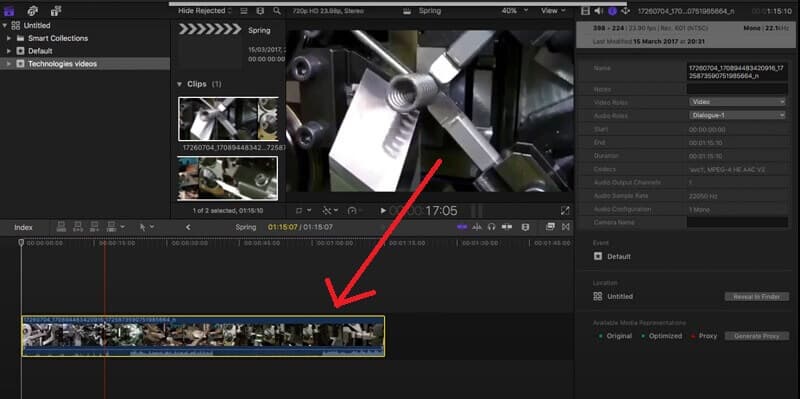Open edit mode options arrow
Image resolution: width=800 pixels, height=399 pixels.
tap(123, 227)
